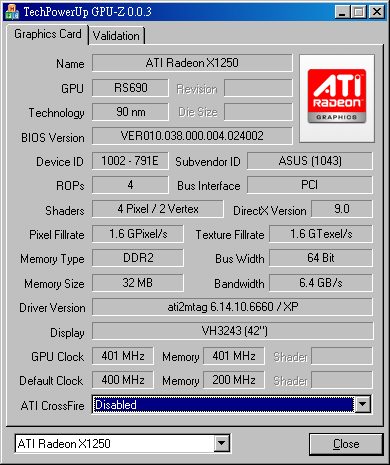This screenshot has height=465, width=390.
Task: Click the Bus Interface field showing PCI
Action: 310,185
